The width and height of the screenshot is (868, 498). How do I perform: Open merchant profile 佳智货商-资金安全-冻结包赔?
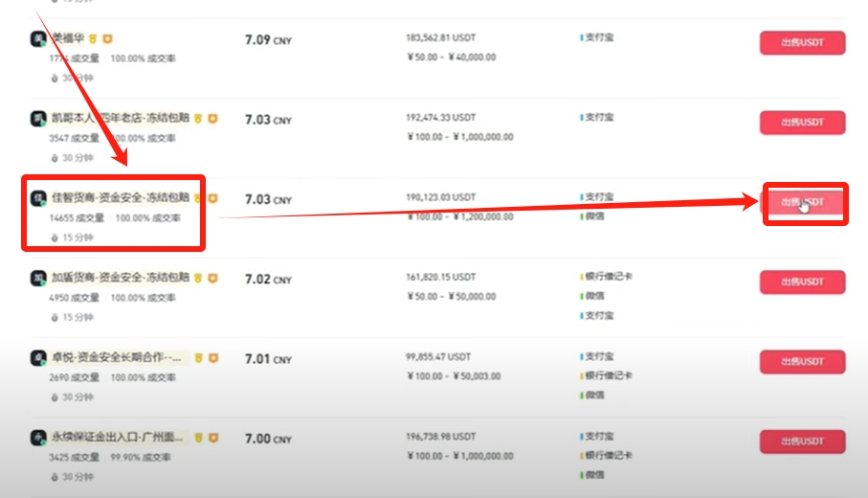click(120, 198)
